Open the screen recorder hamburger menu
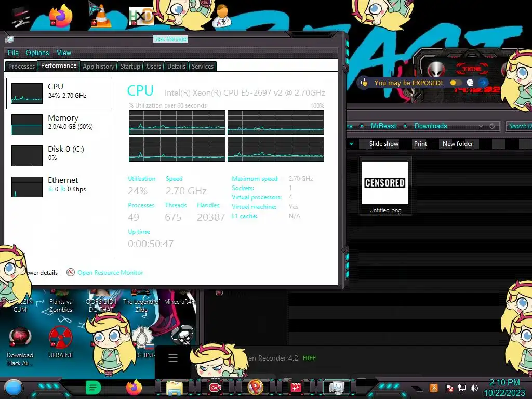Viewport: 532px width, 399px height. [x=173, y=358]
